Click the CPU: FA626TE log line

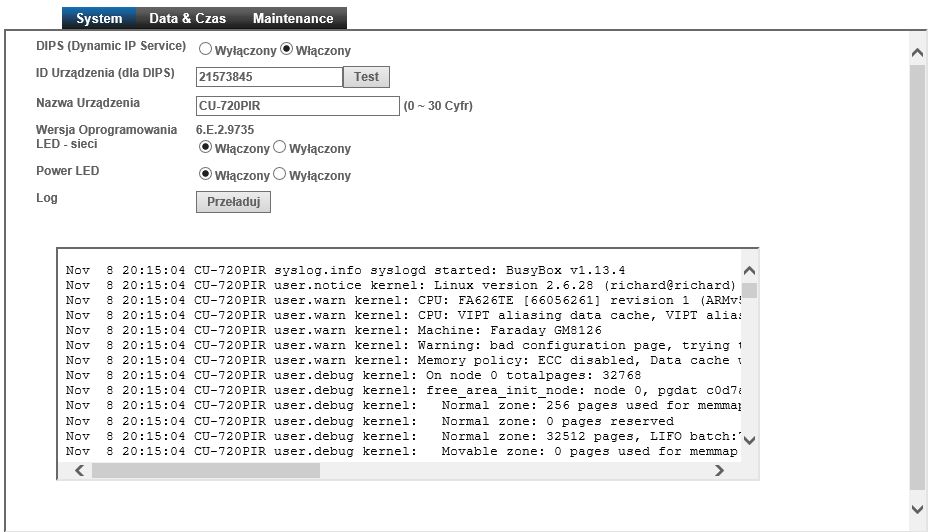tap(403, 300)
